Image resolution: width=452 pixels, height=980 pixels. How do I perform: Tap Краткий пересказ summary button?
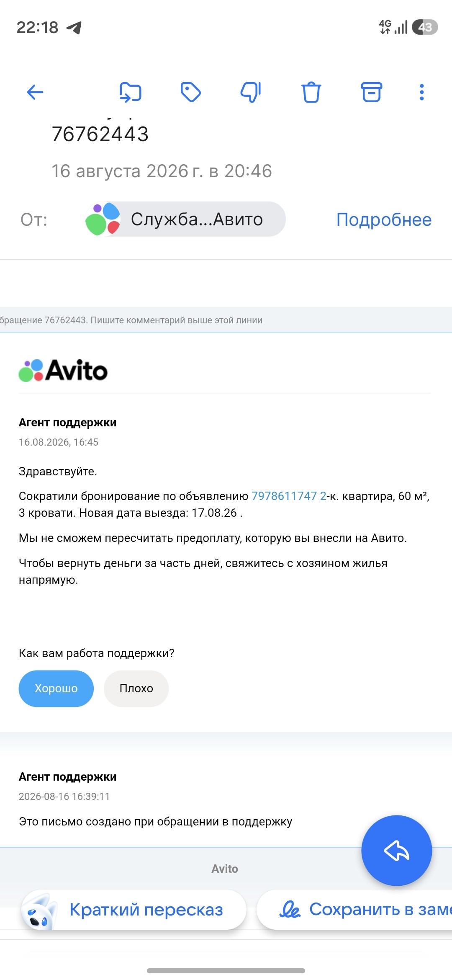coord(134,910)
